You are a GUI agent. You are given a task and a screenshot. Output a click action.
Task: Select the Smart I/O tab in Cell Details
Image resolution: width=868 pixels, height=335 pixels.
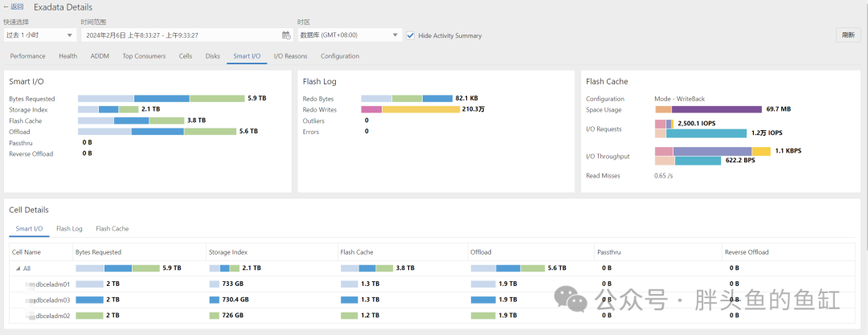tap(30, 228)
